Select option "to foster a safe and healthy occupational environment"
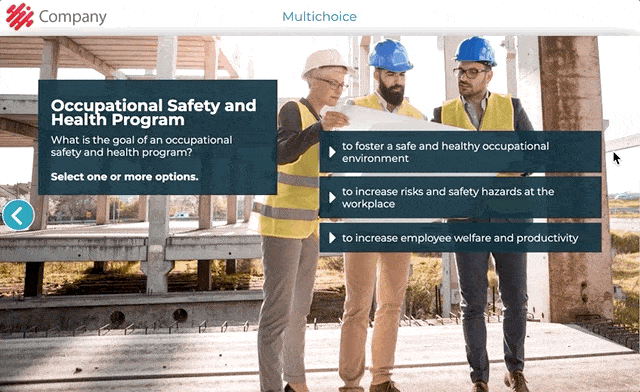 pyautogui.click(x=460, y=152)
